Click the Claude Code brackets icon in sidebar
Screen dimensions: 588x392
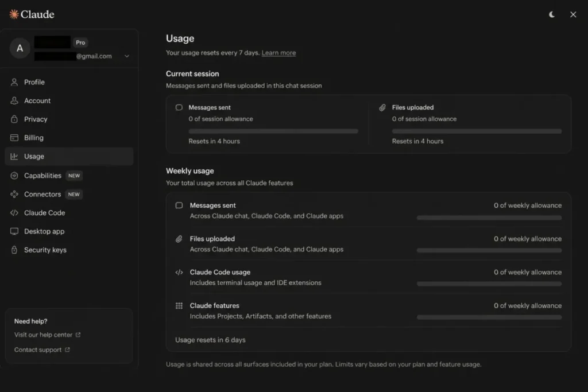pos(14,212)
